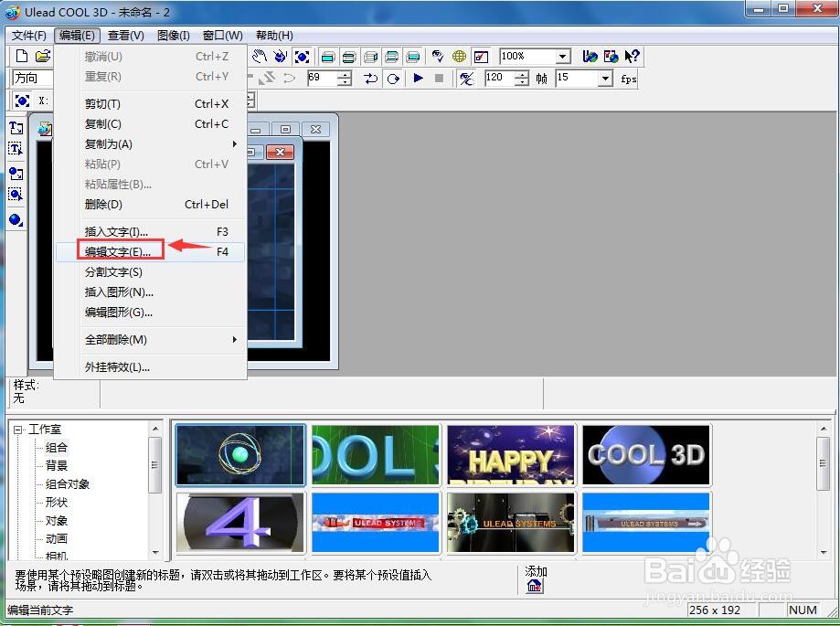Open the 窗口(W) menu
Screen dimensions: 840x626
click(x=223, y=36)
